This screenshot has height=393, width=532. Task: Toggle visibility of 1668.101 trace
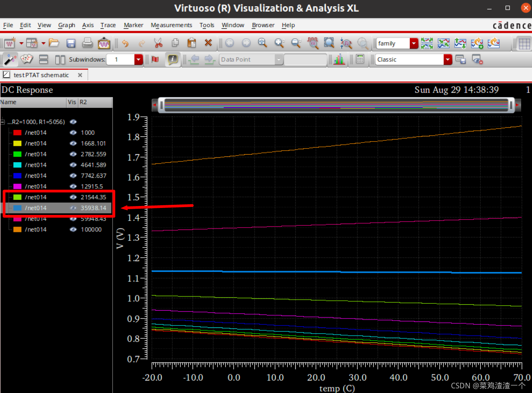coord(73,144)
